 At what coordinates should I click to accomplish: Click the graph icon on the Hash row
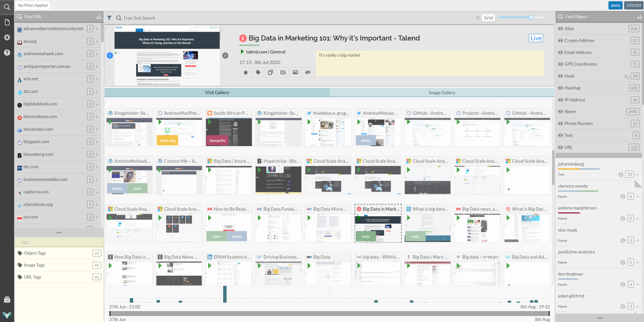click(x=627, y=76)
